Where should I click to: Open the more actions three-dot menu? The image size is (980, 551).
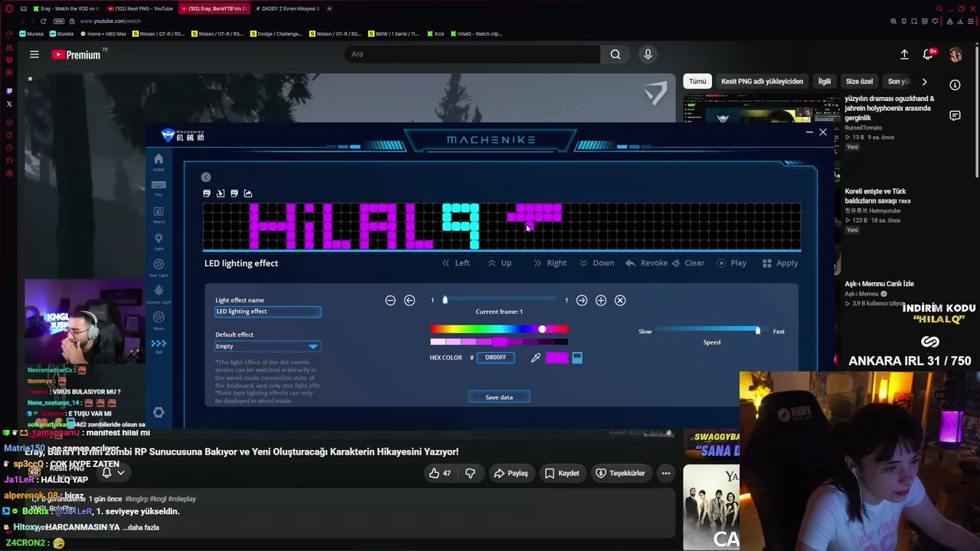(666, 473)
